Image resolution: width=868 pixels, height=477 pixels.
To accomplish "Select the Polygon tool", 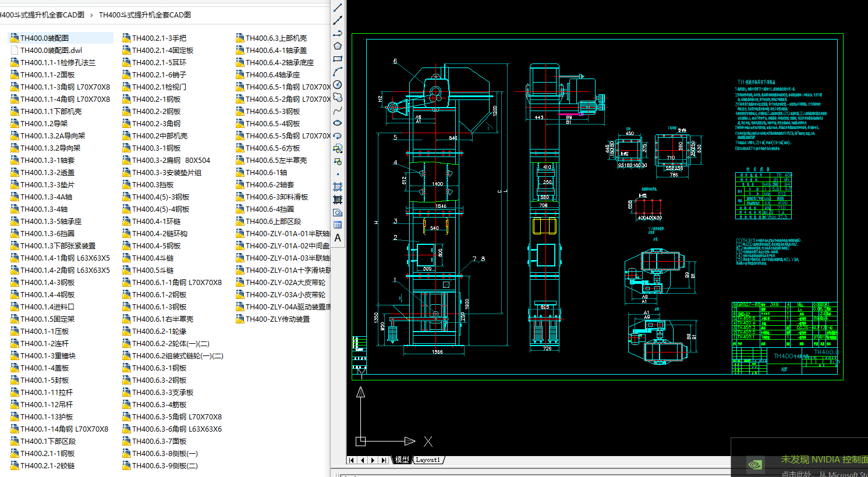I will (x=338, y=45).
